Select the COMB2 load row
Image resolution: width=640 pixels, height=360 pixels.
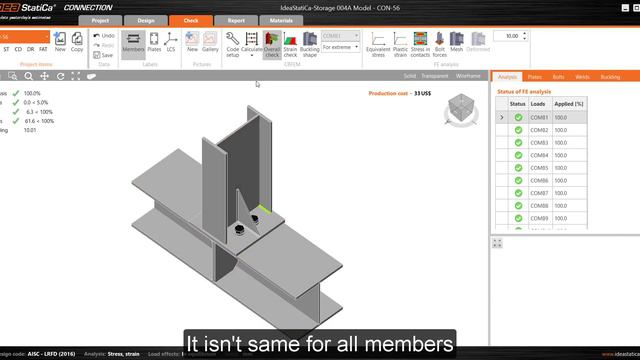(x=541, y=130)
